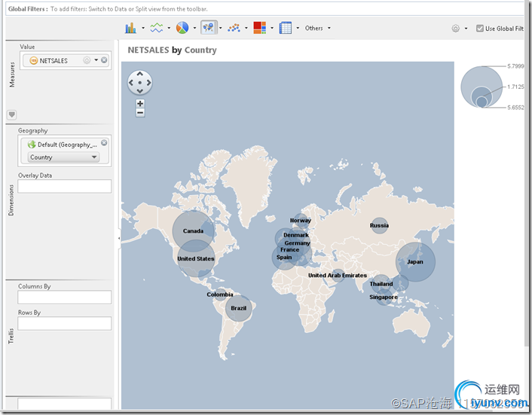Open chart settings gear in toolbar
The height and width of the screenshot is (415, 532).
[x=456, y=29]
